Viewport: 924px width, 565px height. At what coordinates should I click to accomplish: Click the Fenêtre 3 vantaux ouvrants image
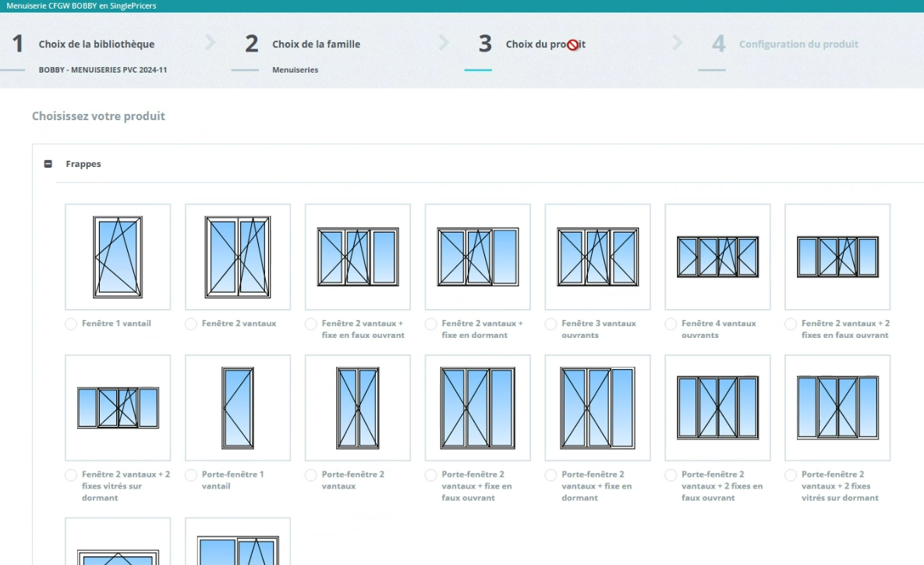click(x=597, y=257)
